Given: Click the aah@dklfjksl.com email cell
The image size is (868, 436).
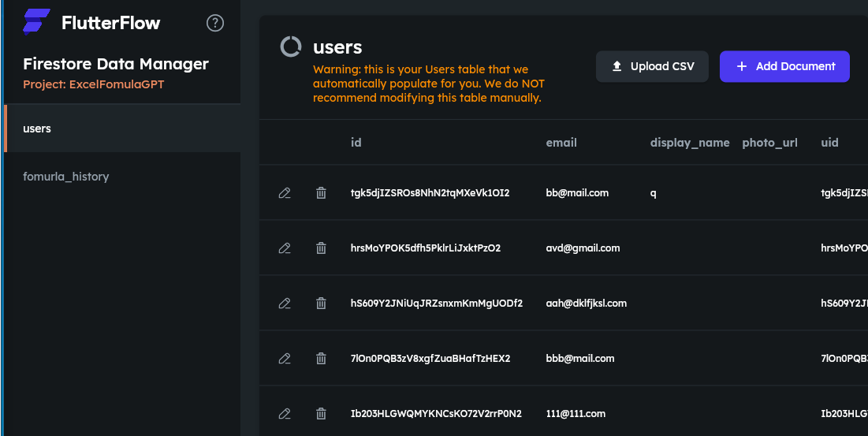Looking at the screenshot, I should (x=587, y=304).
